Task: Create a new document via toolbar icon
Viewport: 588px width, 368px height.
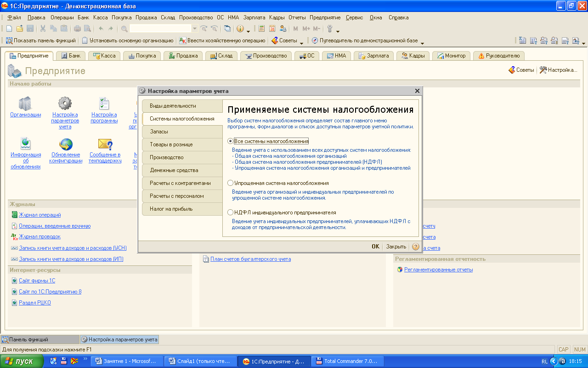Action: tap(9, 29)
